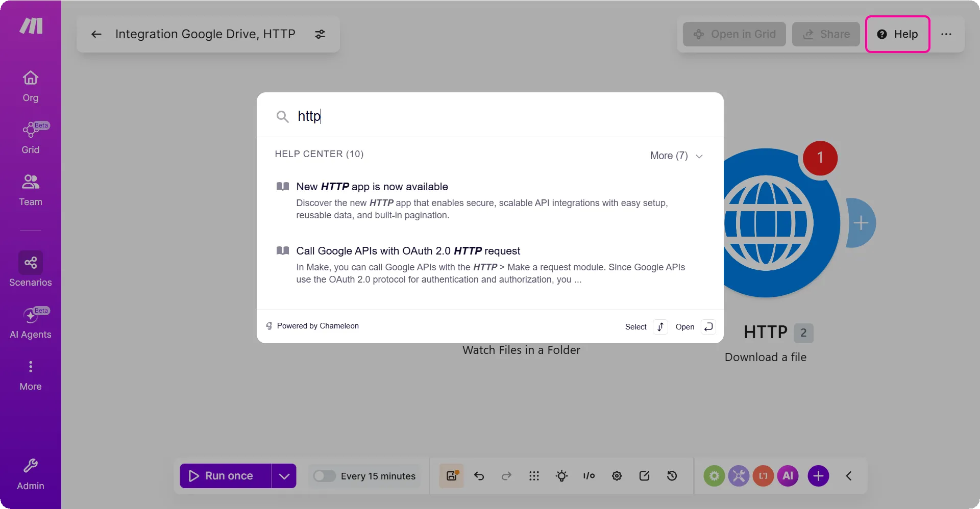Click the Share button
980x509 pixels.
[826, 34]
